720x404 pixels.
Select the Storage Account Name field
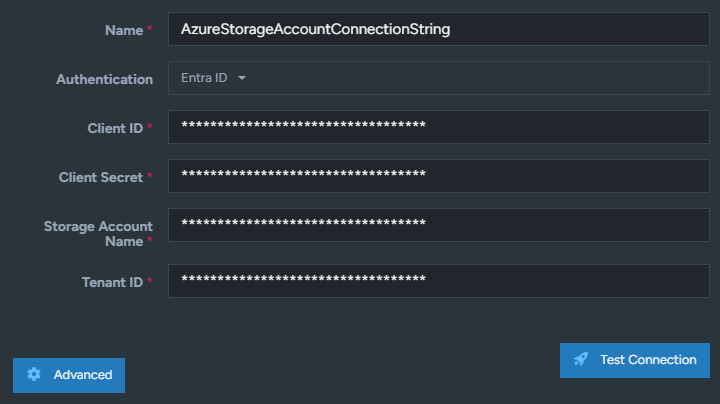coord(439,225)
